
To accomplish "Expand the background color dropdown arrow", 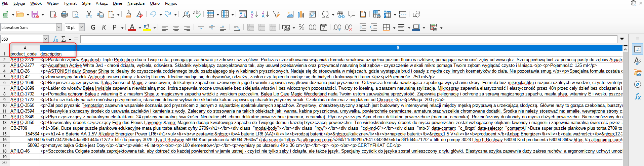I will 154,28.
